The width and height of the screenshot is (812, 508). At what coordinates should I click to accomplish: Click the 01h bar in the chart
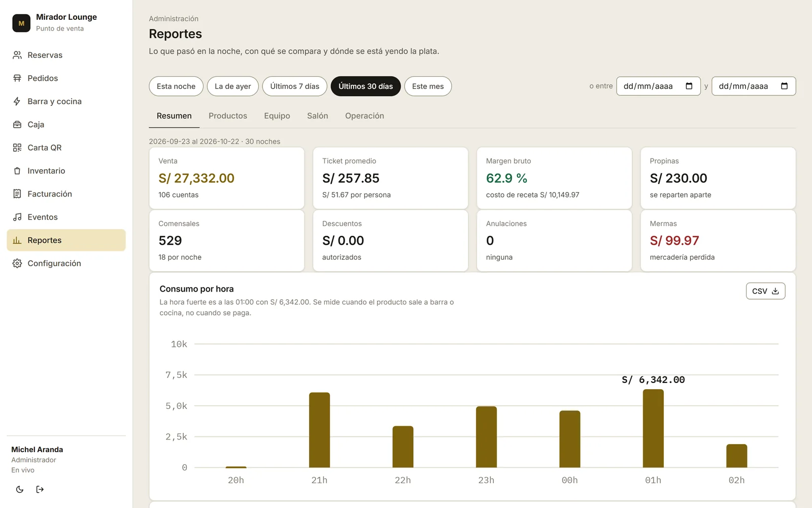point(653,428)
